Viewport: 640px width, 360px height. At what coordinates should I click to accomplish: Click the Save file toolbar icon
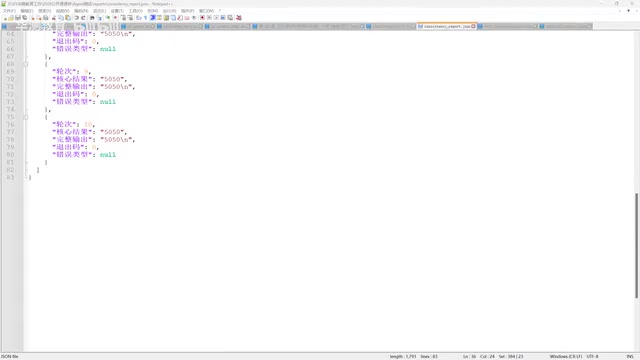click(x=18, y=18)
